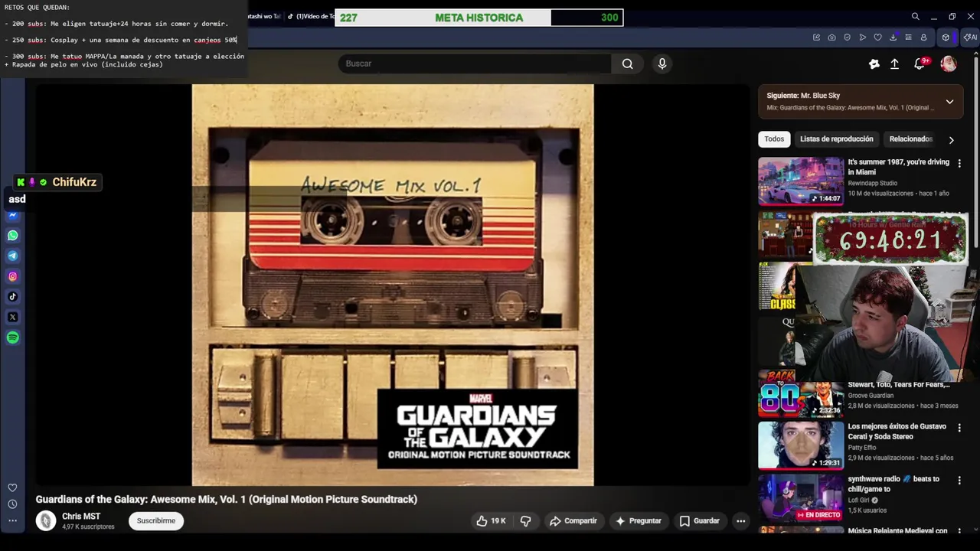The image size is (980, 551).
Task: Click the edit pencil icon in address bar
Action: pyautogui.click(x=816, y=37)
